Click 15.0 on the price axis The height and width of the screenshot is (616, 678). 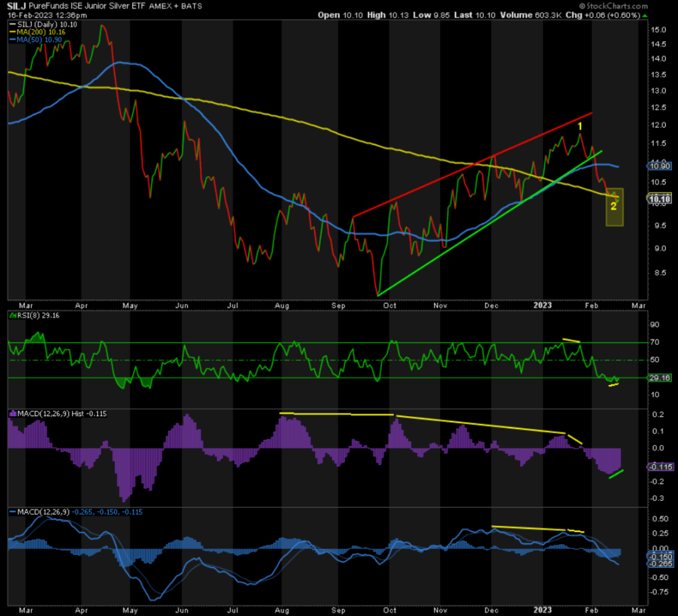658,30
